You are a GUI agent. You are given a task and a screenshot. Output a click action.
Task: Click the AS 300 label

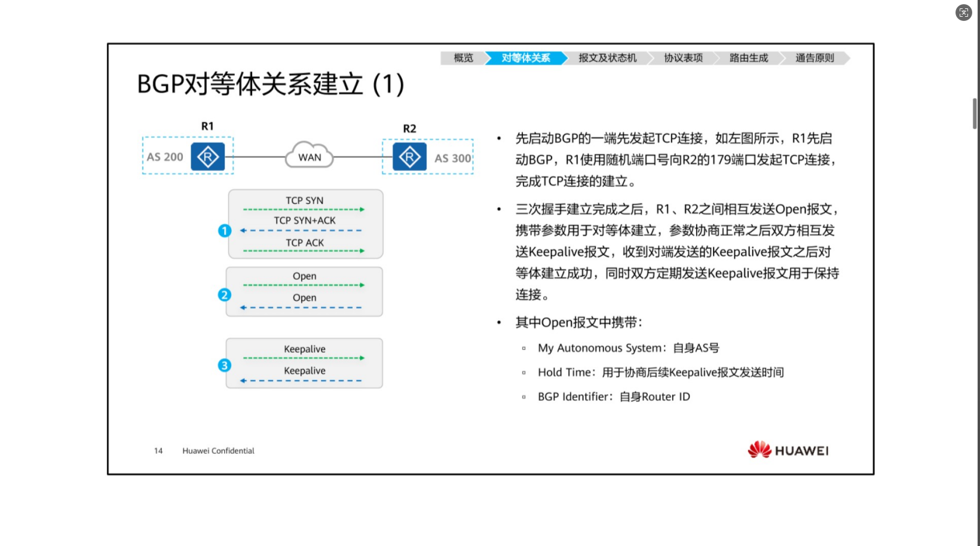click(452, 158)
